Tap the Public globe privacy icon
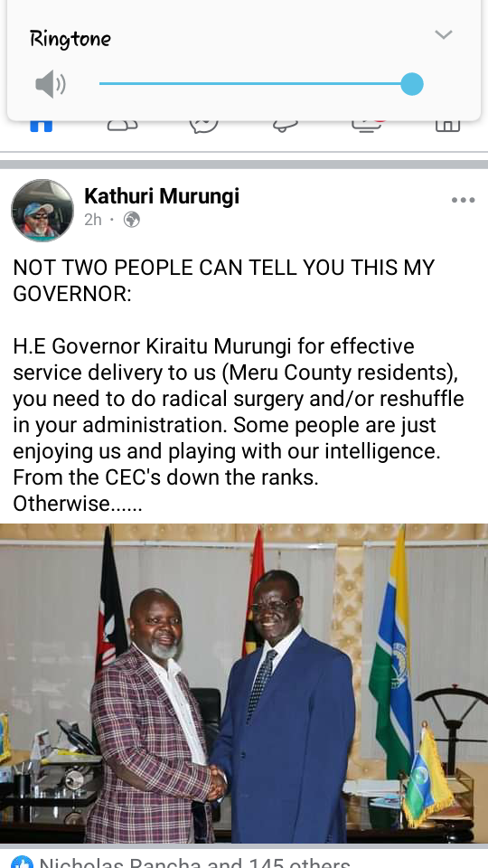The image size is (488, 868). tap(132, 220)
